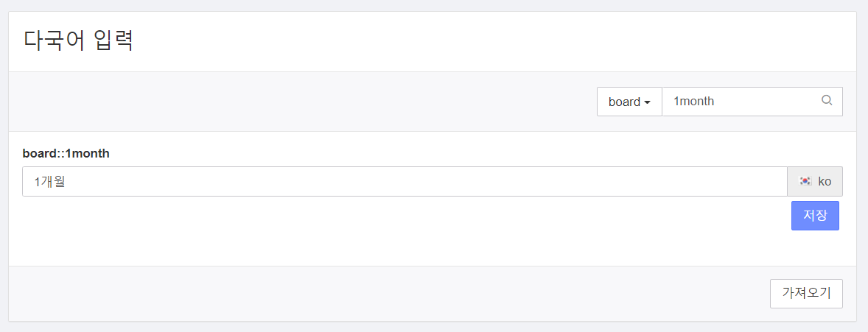
Task: Select the ko language code addon
Action: coord(825,182)
